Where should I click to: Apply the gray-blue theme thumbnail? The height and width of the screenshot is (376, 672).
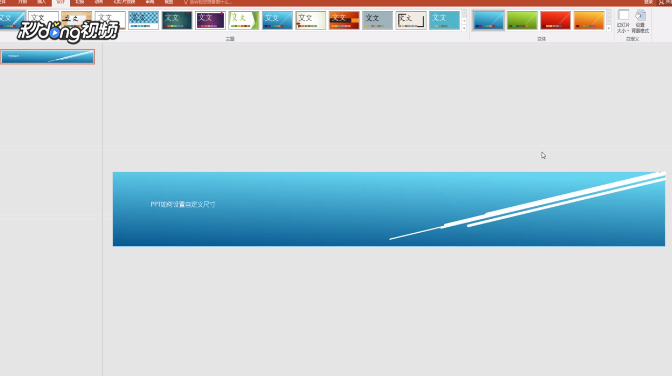click(378, 20)
